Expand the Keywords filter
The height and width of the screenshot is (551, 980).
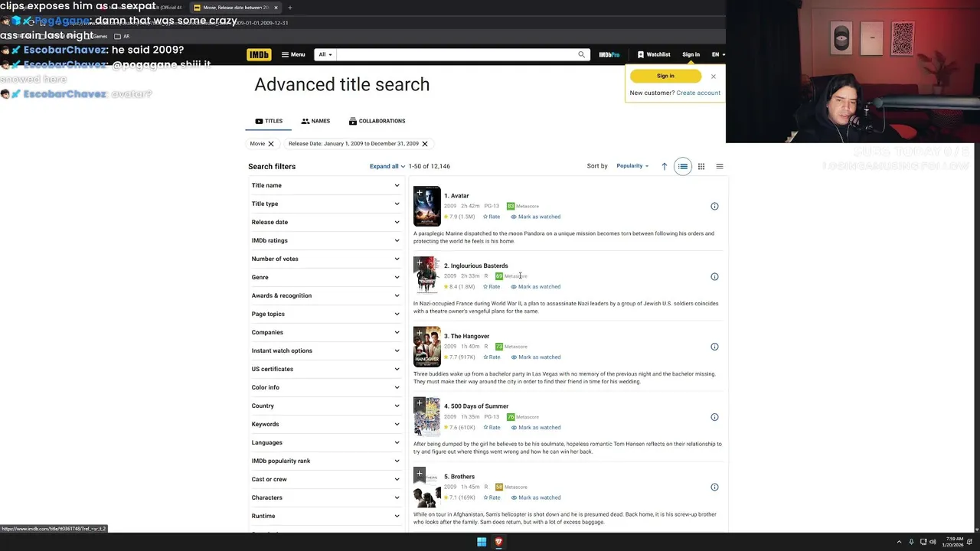(x=325, y=424)
